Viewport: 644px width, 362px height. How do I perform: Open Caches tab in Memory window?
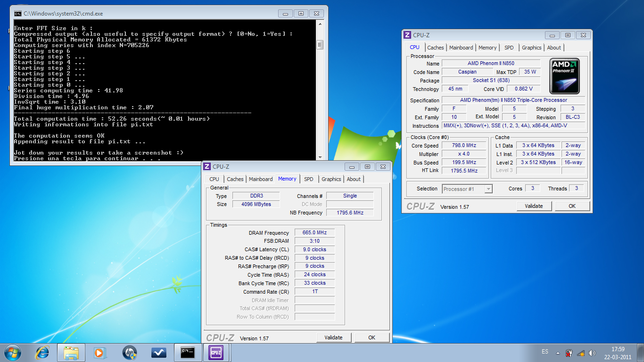tap(235, 179)
